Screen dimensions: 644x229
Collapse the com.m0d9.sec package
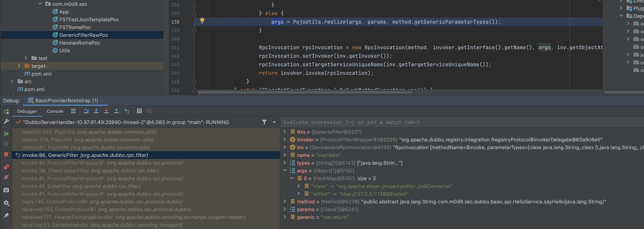click(40, 4)
